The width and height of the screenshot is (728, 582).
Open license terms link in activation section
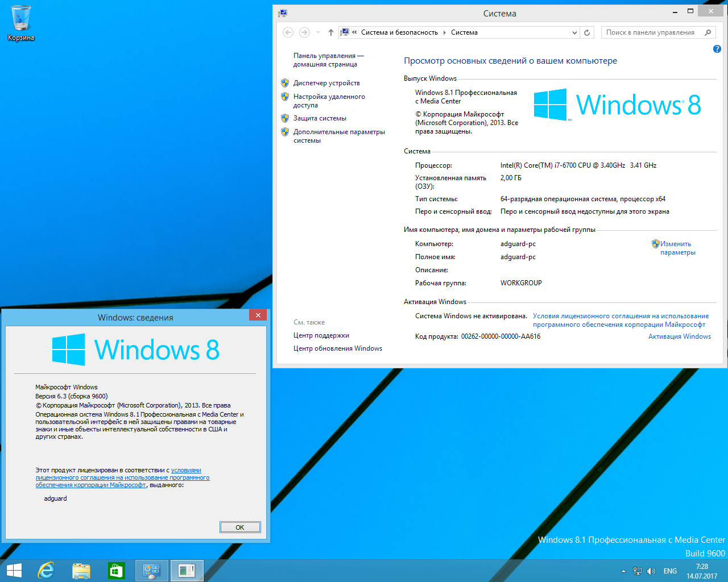point(621,320)
